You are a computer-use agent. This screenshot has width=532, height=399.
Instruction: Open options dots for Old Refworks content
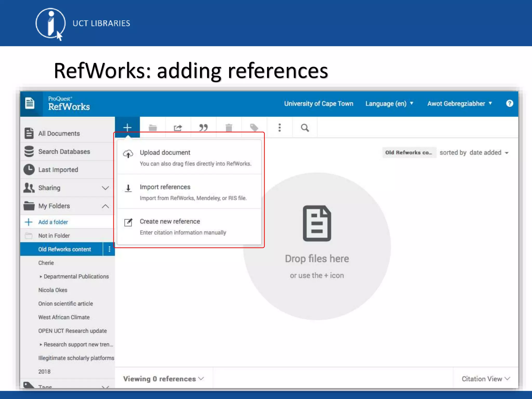tap(109, 249)
